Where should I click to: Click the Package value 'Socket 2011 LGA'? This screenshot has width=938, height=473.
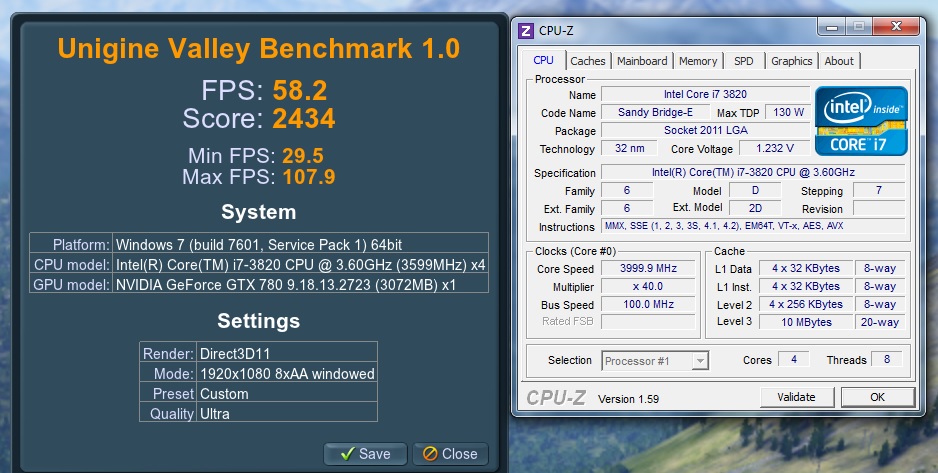pos(705,130)
